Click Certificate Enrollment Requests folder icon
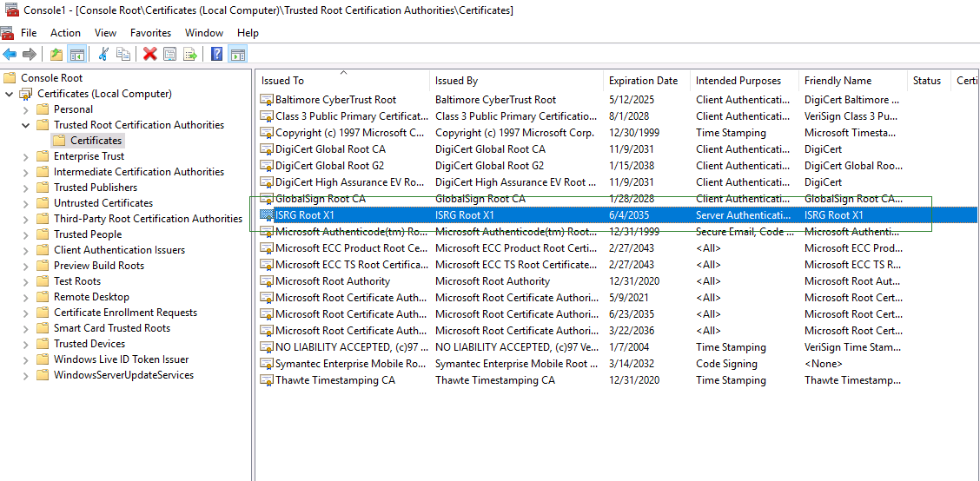 43,313
